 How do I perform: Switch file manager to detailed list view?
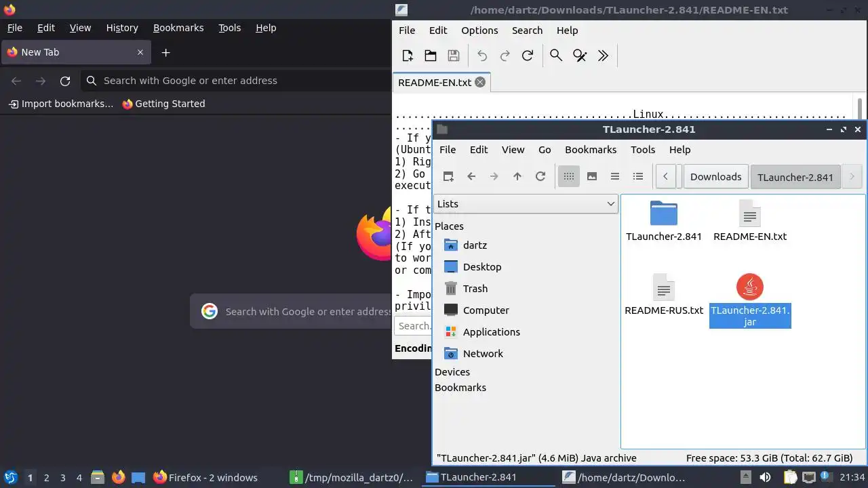click(x=638, y=176)
